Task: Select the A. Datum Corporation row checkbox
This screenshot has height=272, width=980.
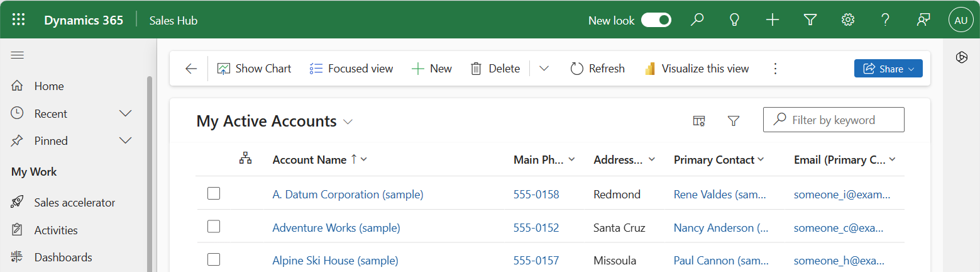Action: (214, 194)
